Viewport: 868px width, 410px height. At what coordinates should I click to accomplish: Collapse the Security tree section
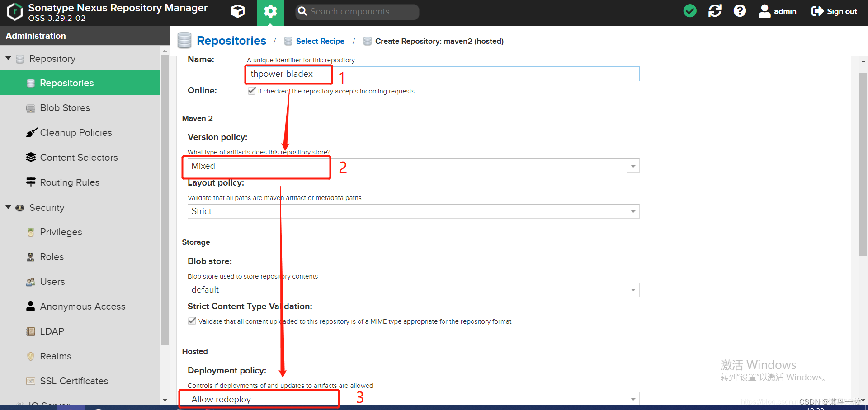tap(8, 207)
